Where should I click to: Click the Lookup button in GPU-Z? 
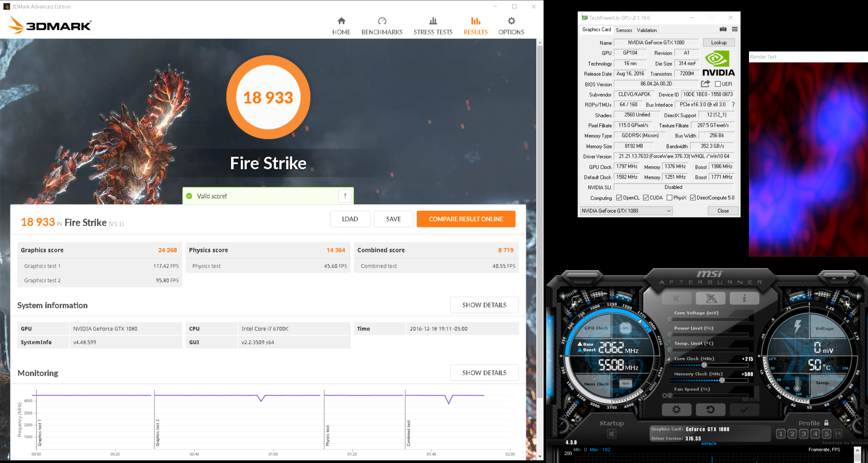point(719,42)
